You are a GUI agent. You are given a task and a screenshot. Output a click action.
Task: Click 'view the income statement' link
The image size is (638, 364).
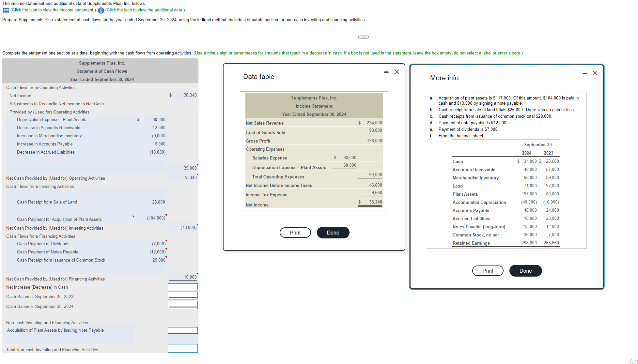[x=53, y=10]
